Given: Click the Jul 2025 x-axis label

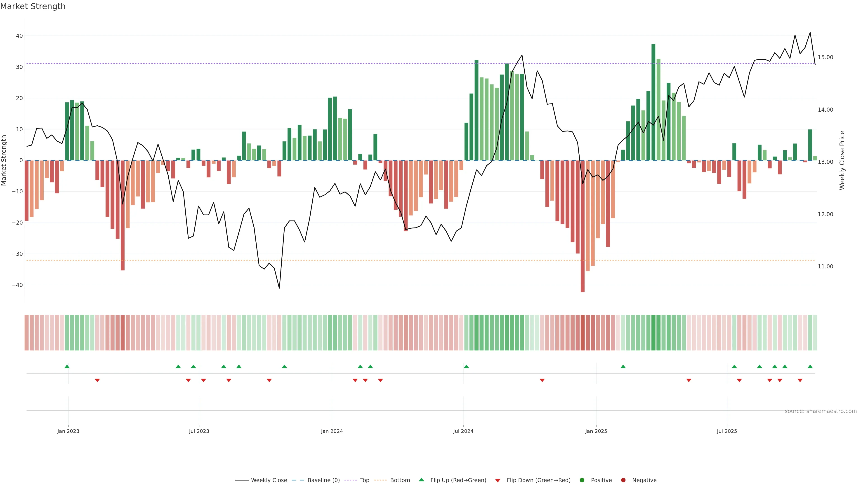Looking at the screenshot, I should (x=727, y=431).
